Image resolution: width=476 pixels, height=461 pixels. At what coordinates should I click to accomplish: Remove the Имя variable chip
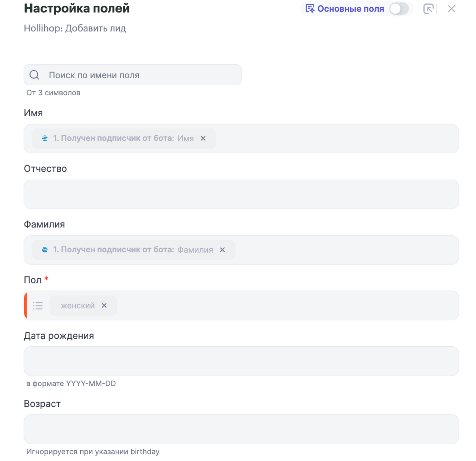coord(203,138)
